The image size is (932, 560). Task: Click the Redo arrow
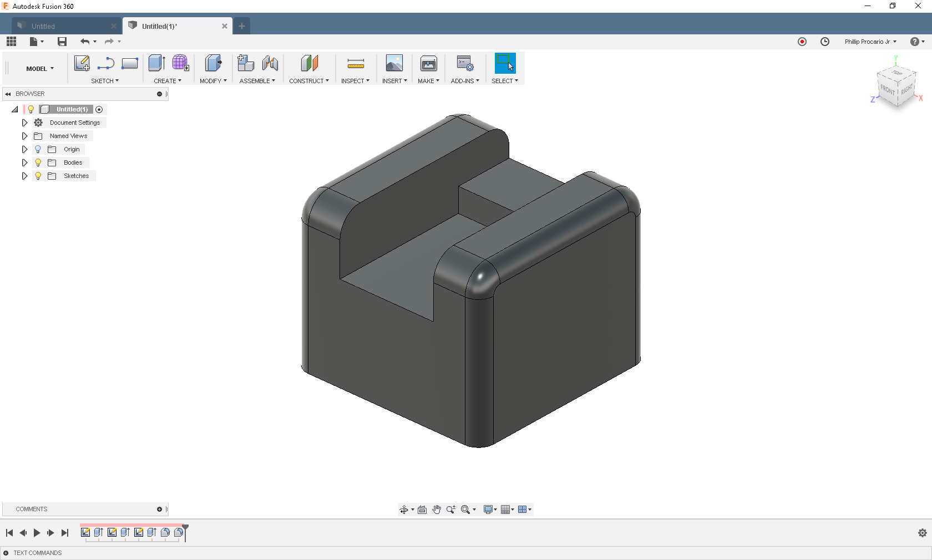(109, 42)
